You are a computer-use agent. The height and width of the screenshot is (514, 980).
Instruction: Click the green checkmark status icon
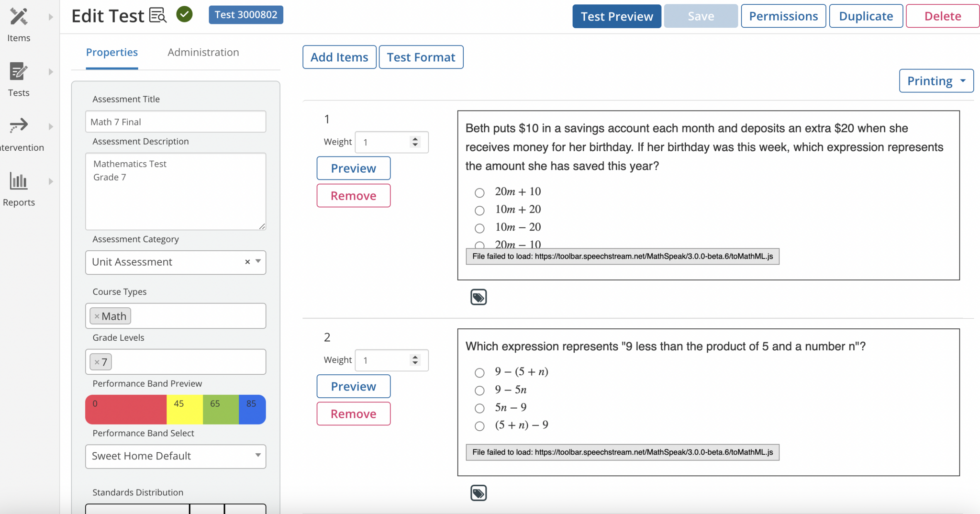click(184, 14)
